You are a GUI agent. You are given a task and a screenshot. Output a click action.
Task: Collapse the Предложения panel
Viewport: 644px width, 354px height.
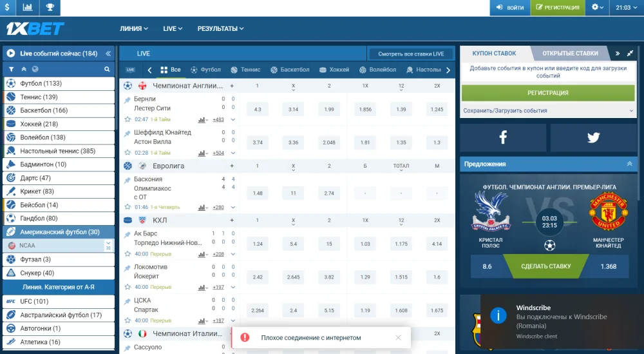click(629, 164)
